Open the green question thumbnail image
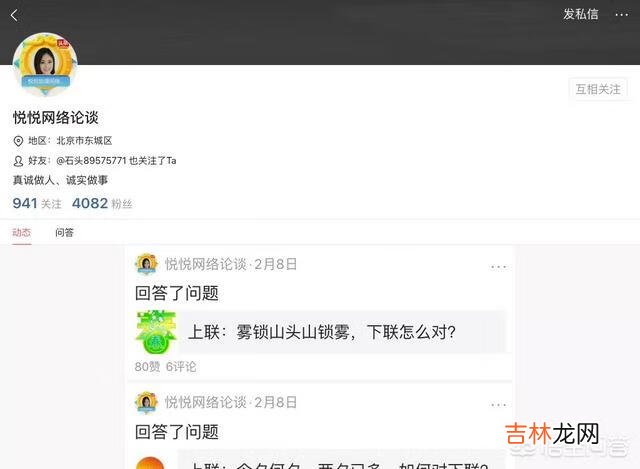The image size is (640, 469). pyautogui.click(x=156, y=332)
